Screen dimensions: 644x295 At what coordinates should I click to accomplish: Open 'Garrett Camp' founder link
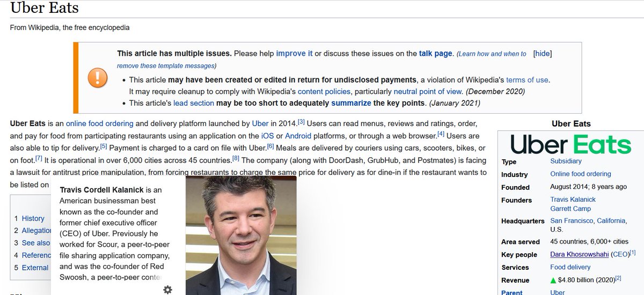coord(570,209)
